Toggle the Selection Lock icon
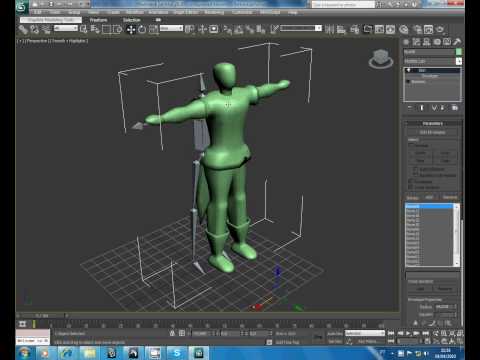The height and width of the screenshot is (360, 480). tap(172, 333)
